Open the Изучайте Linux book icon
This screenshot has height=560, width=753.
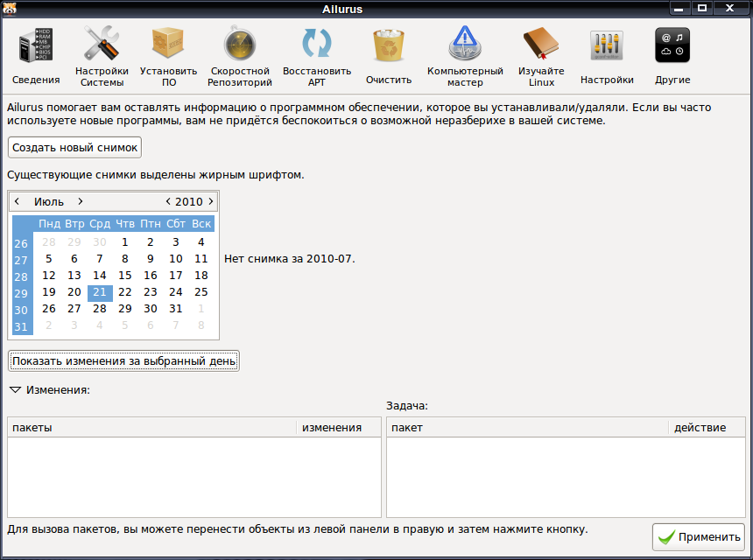(541, 43)
